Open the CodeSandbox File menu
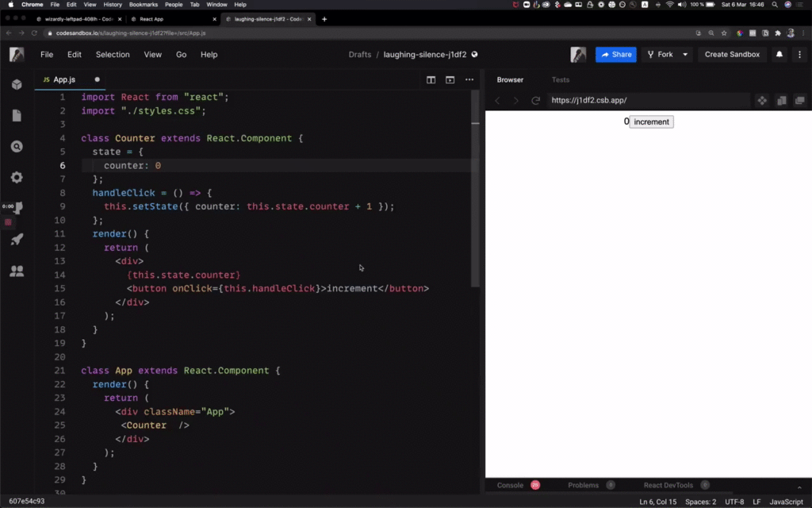 click(47, 55)
